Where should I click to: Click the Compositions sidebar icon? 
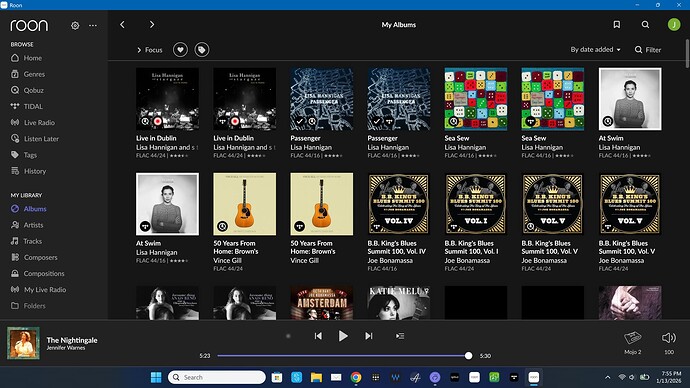(15, 273)
